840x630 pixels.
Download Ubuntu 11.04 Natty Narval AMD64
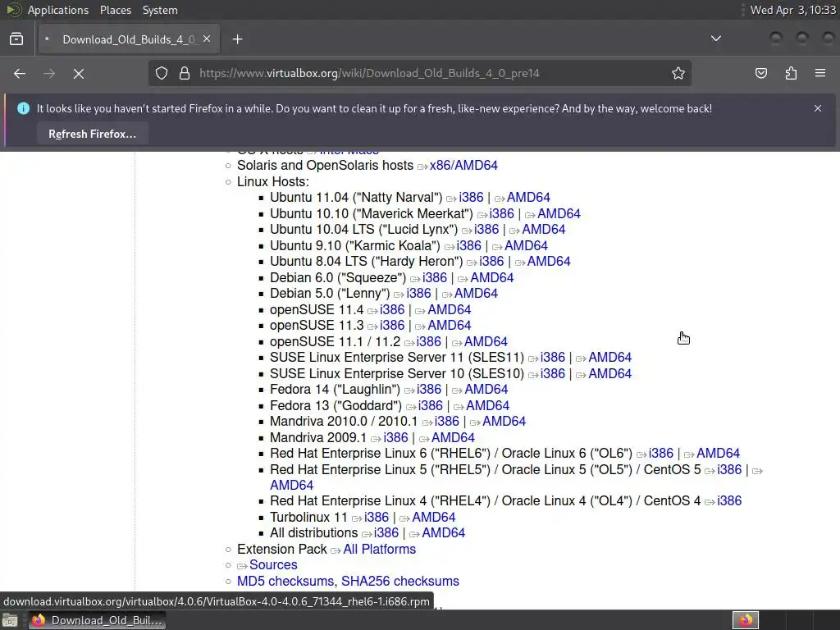click(528, 197)
